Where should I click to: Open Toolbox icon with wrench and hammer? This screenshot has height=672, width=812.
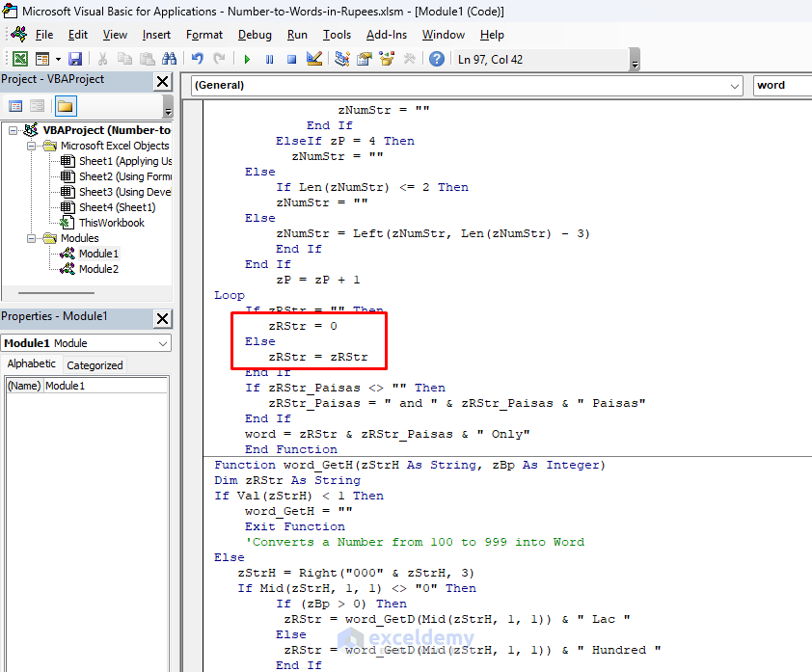[x=410, y=59]
